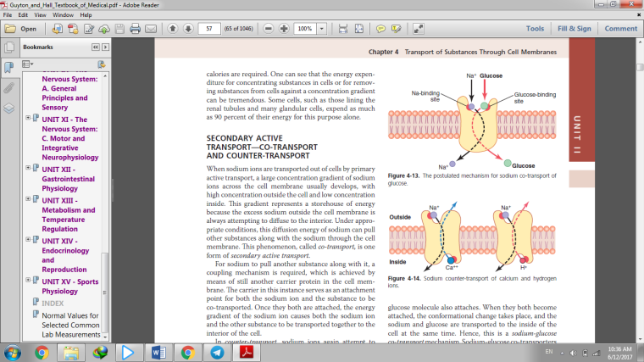Click the EN language indicator in tray
Image resolution: width=644 pixels, height=362 pixels.
pos(549,352)
